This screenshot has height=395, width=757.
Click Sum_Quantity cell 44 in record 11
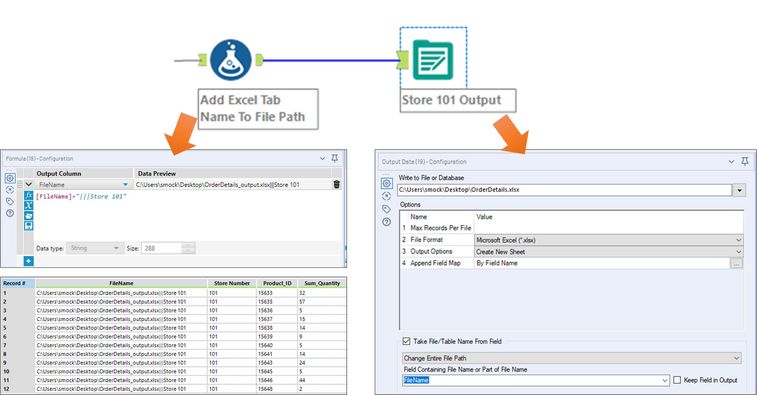point(322,380)
